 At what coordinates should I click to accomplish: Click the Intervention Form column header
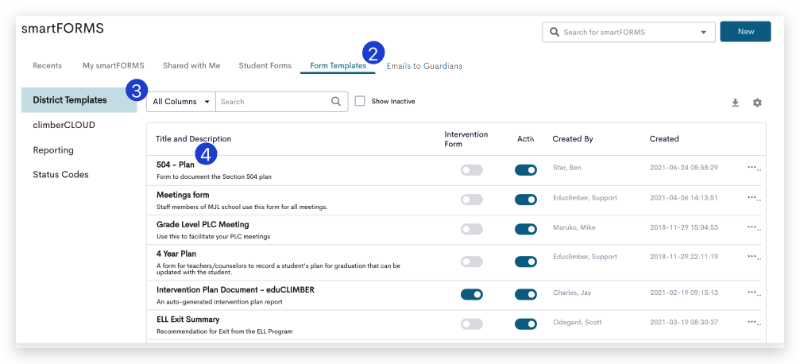(x=466, y=139)
